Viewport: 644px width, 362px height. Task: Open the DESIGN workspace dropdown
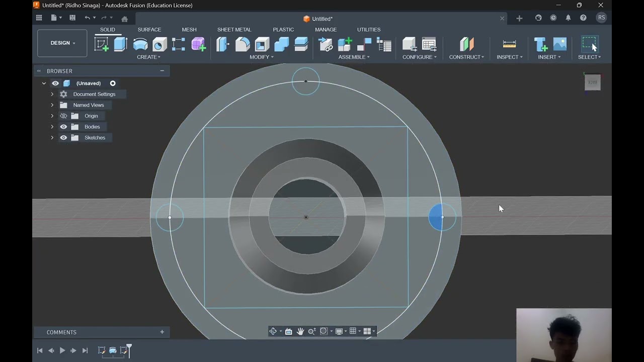(62, 43)
